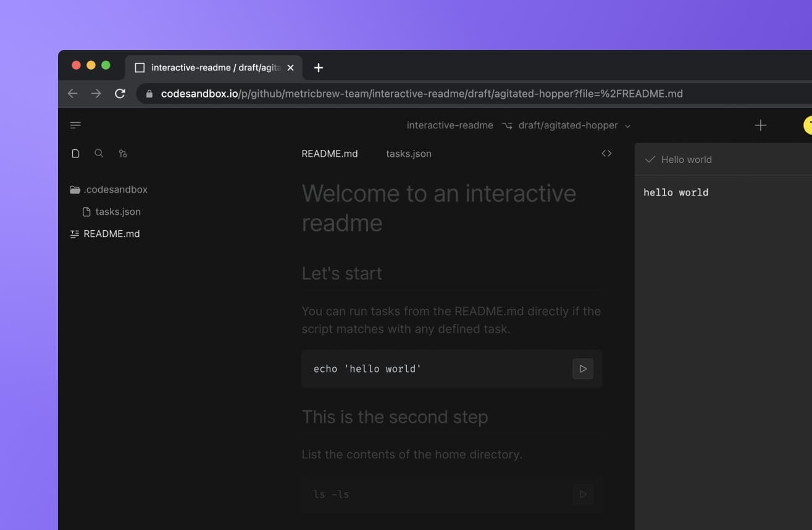Screen dimensions: 812x530
Task: Open the interactive-readme repository name
Action: click(450, 125)
